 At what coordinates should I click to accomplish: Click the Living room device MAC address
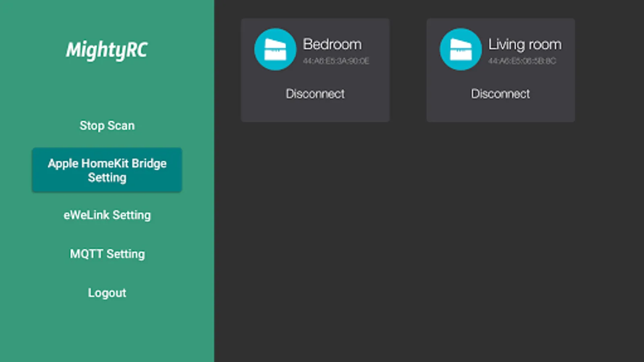(522, 61)
